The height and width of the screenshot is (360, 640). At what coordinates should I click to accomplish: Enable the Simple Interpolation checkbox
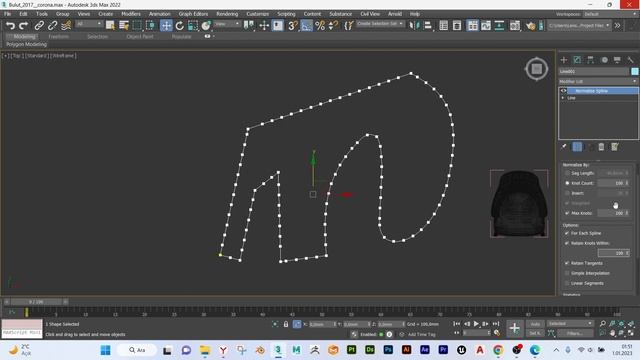click(x=567, y=273)
